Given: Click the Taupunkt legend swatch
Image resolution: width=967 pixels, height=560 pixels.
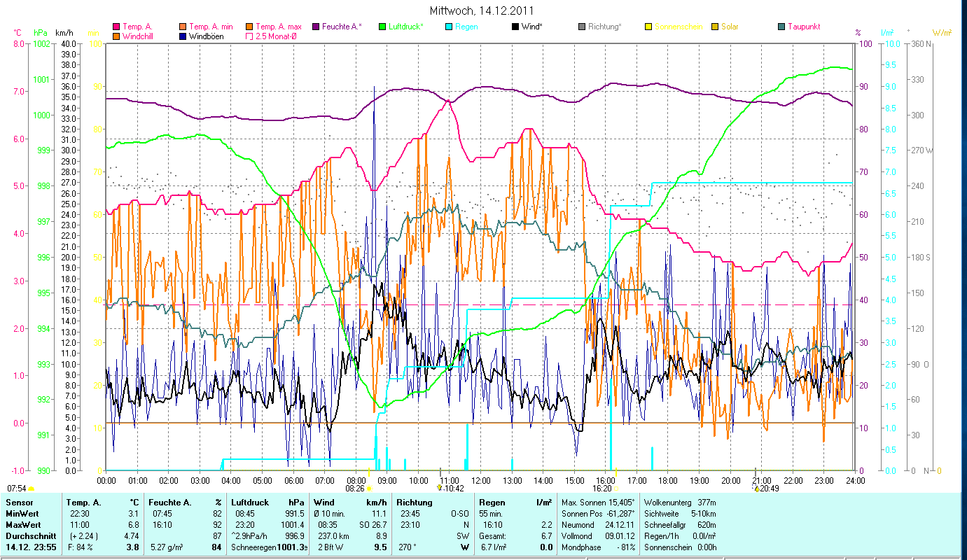Looking at the screenshot, I should [x=781, y=27].
